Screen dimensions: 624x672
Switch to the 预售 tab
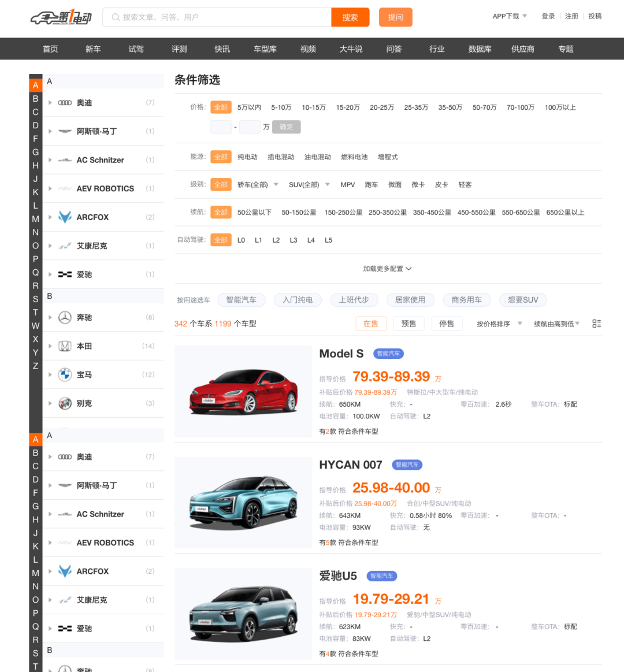click(408, 324)
